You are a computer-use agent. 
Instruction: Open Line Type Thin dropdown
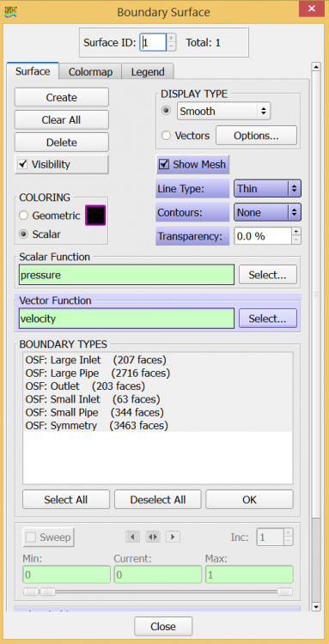point(267,189)
